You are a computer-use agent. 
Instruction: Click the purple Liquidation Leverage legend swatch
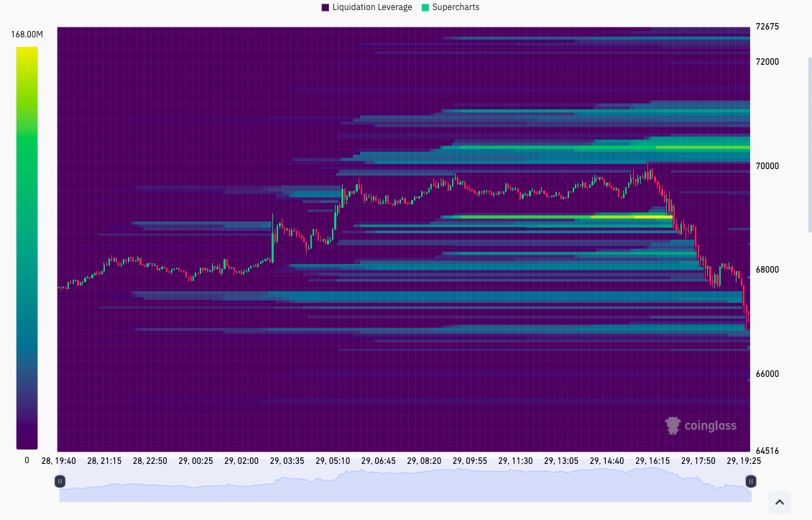[326, 7]
